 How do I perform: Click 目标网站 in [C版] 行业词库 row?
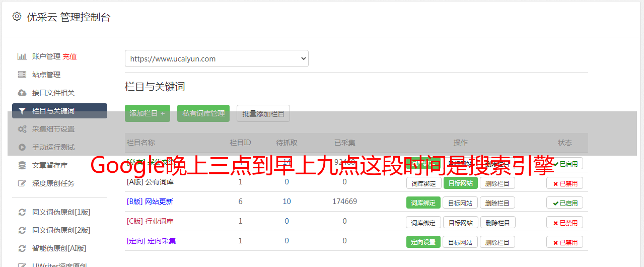point(460,222)
